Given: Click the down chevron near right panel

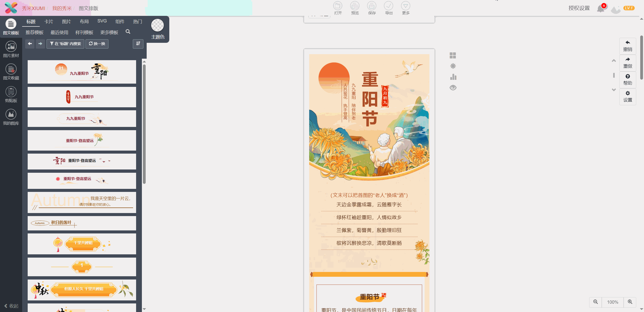Looking at the screenshot, I should tap(614, 90).
